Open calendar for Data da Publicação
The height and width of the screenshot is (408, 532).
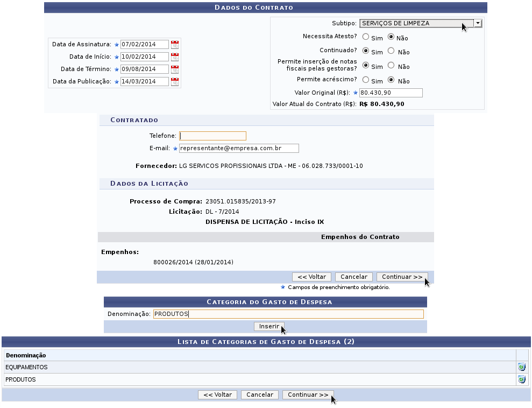click(175, 81)
